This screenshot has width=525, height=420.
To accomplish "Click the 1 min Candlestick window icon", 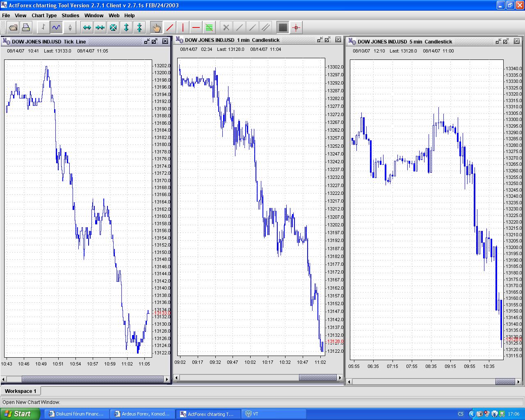I will coord(179,40).
